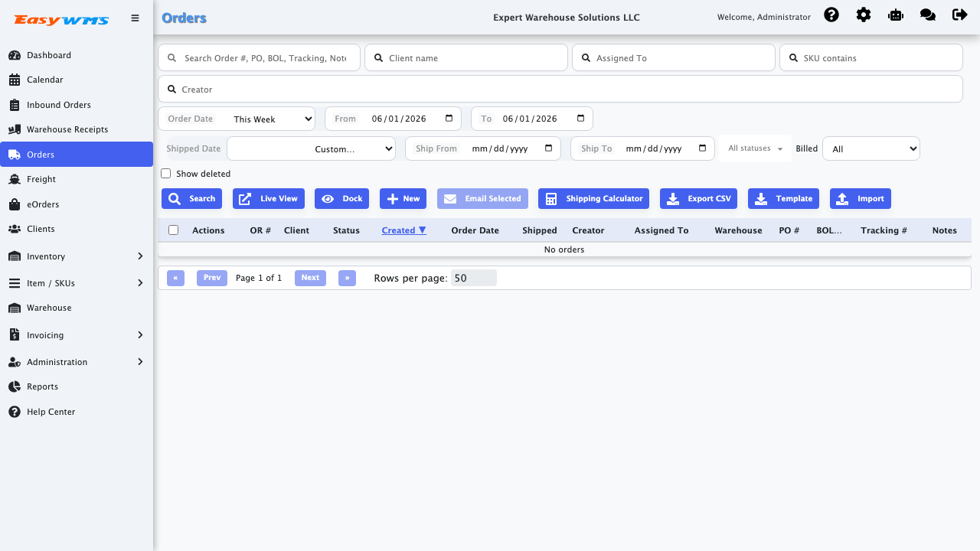Go to first page button
980x551 pixels.
(175, 278)
